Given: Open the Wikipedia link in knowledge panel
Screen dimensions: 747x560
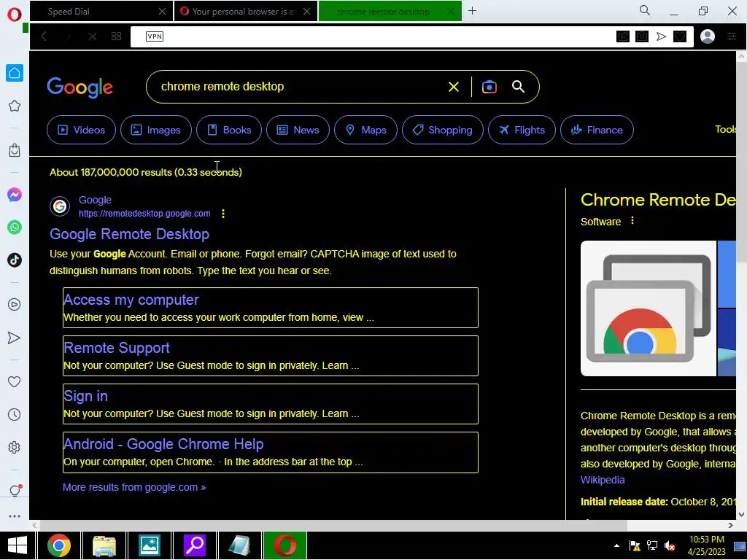Looking at the screenshot, I should [603, 480].
